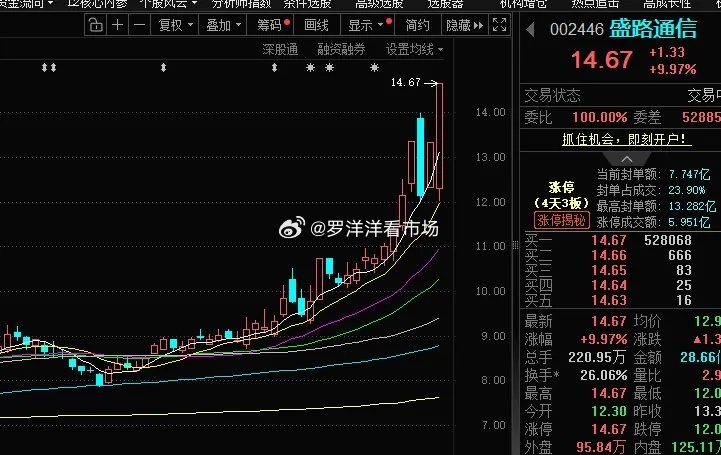Click the 今开 12.30 value
Viewport: 721px width, 455px height.
pyautogui.click(x=609, y=411)
